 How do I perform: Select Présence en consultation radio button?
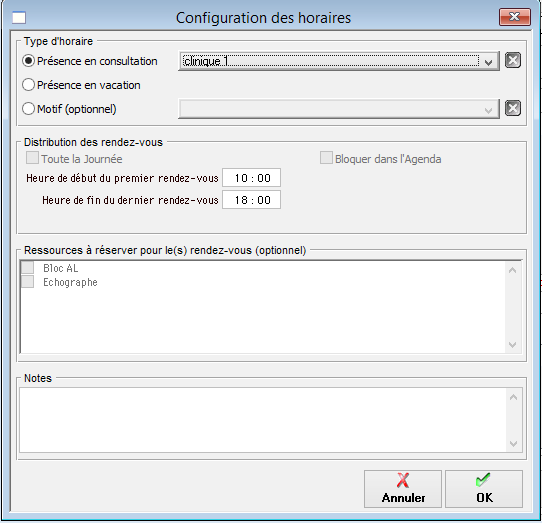(x=28, y=61)
